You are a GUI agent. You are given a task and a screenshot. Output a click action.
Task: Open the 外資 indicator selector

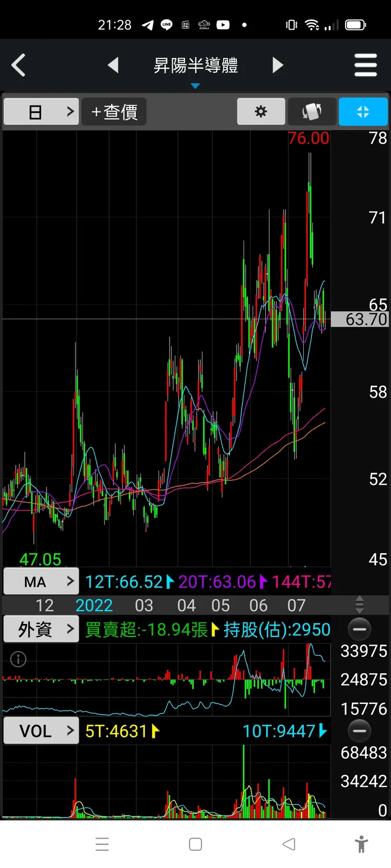[x=41, y=629]
